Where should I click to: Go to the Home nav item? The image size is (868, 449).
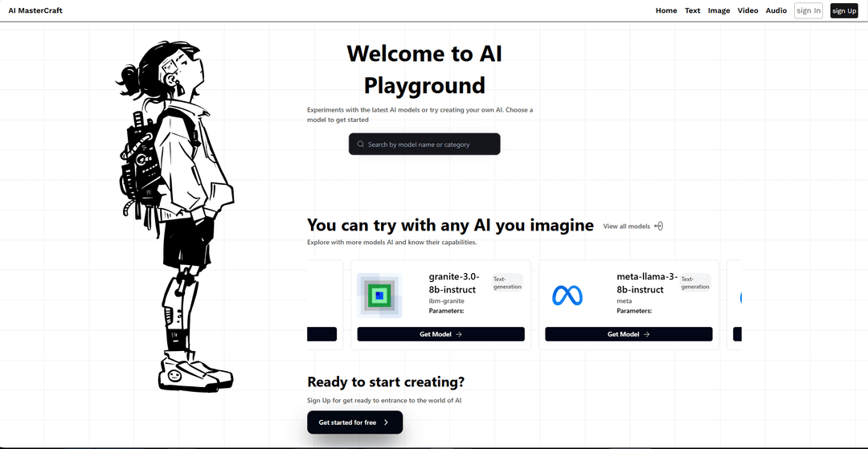pyautogui.click(x=666, y=10)
